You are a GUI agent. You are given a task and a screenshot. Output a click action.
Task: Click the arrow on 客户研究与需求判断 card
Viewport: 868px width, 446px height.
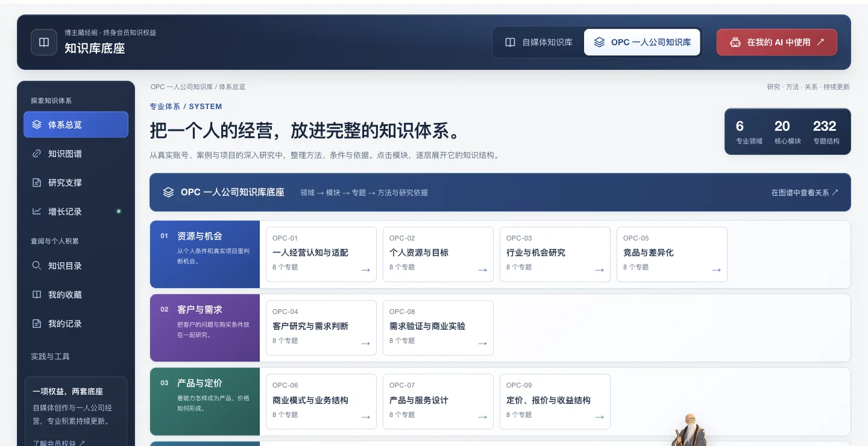[365, 344]
